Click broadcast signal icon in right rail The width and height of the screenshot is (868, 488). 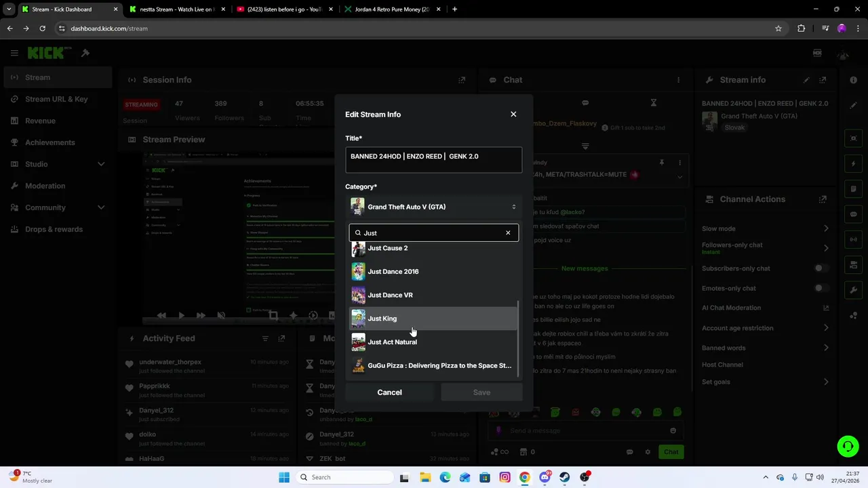coord(854,239)
